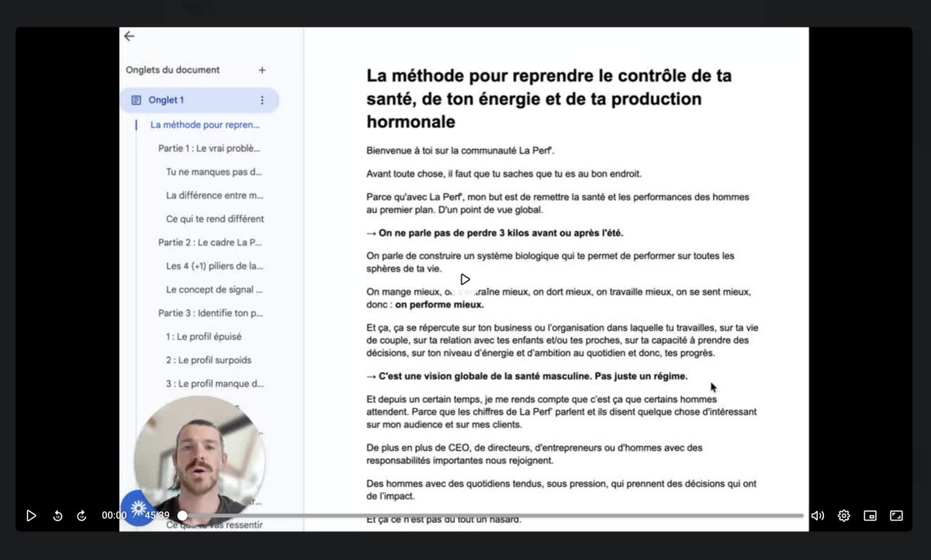Click the Onglet 1 document icon

(x=137, y=100)
